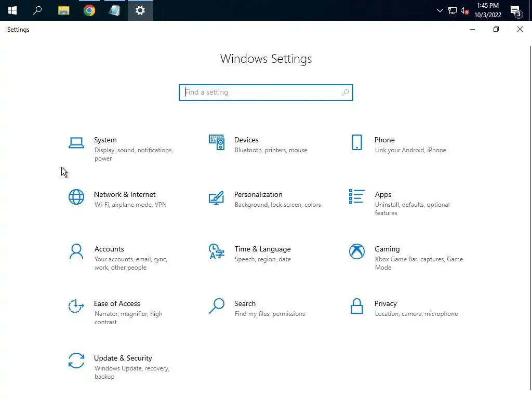Open the Accounts person icon
Viewport: 532px width, 399px height.
[x=76, y=252]
